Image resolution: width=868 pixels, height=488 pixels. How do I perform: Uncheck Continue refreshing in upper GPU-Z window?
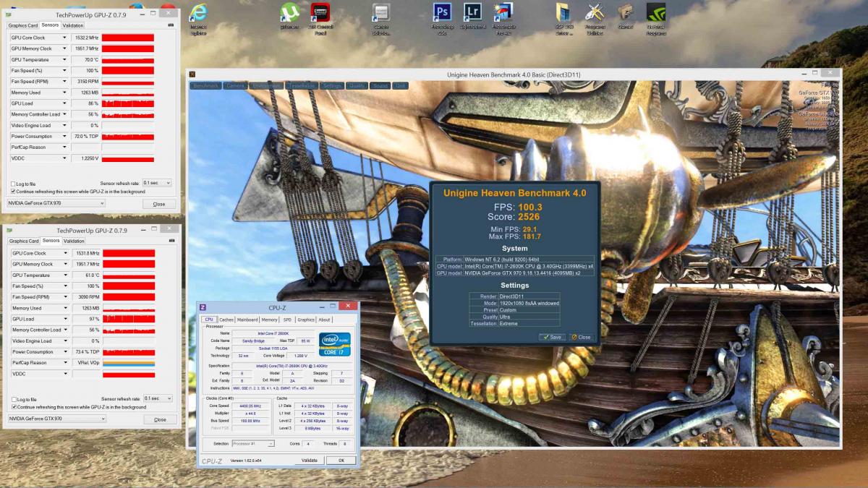pos(14,192)
